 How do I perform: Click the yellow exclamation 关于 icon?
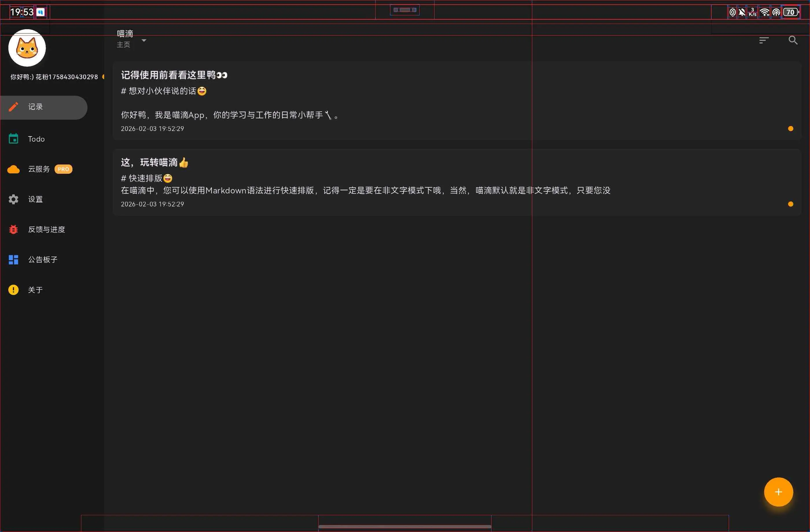(13, 290)
